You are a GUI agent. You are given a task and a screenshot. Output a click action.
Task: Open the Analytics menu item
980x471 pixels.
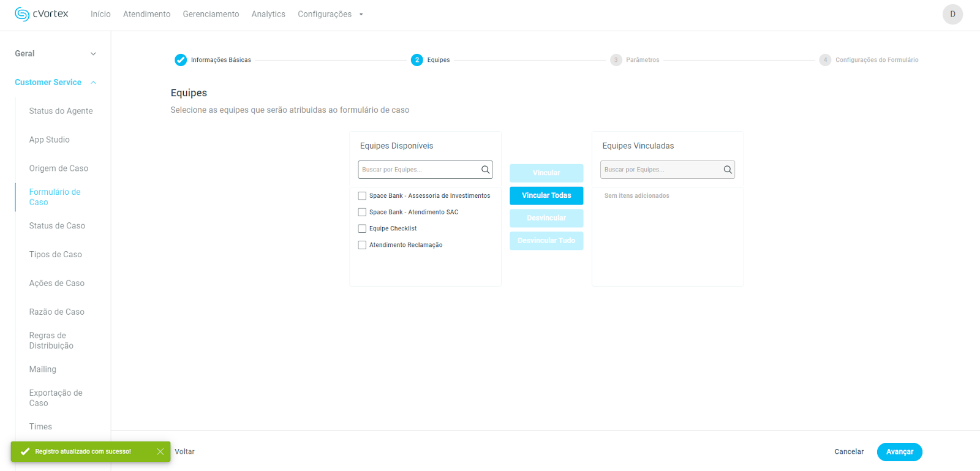pyautogui.click(x=268, y=14)
